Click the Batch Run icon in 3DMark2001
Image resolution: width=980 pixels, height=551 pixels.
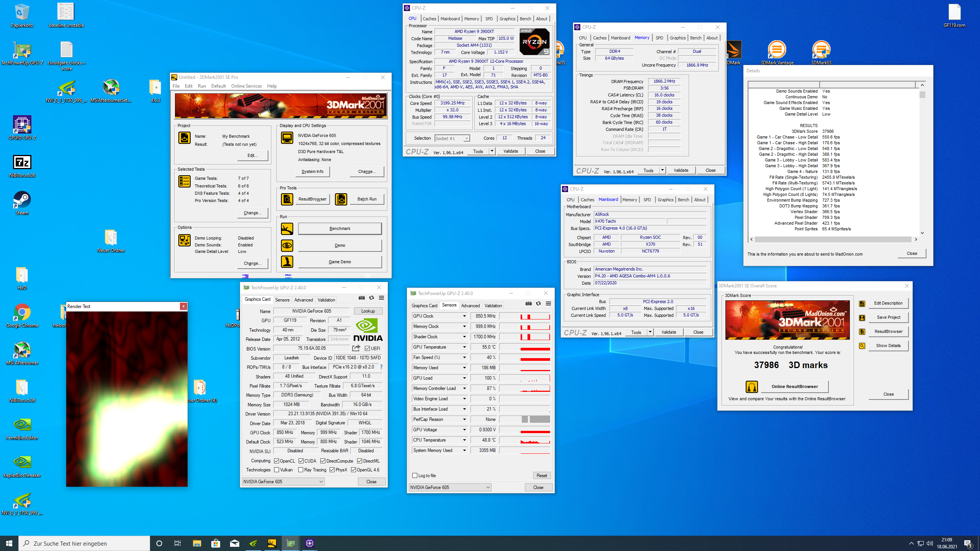tap(341, 199)
